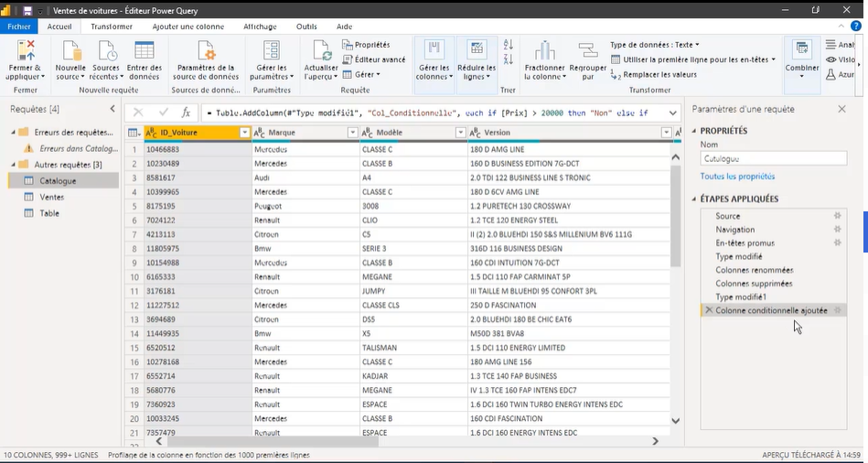Click Fermer & appliquer icon
868x463 pixels.
26,50
